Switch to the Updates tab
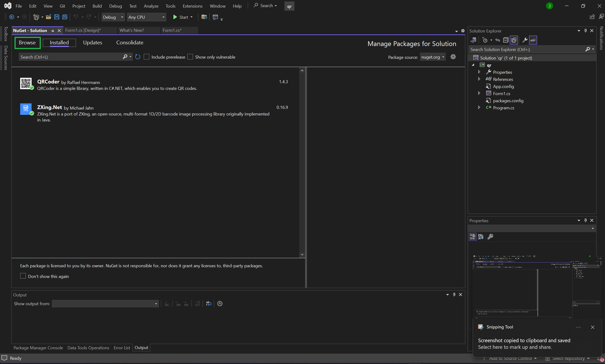Viewport: 605px width, 364px height. [x=93, y=42]
